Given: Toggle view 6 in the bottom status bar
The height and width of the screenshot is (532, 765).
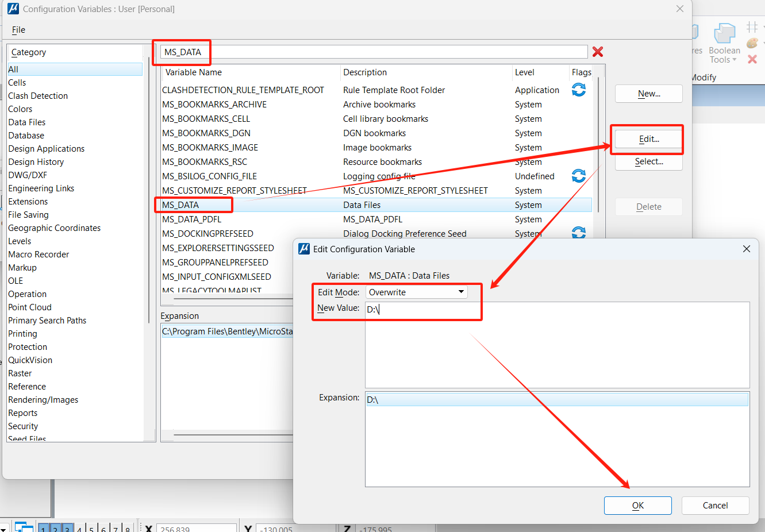Looking at the screenshot, I should (x=103, y=528).
